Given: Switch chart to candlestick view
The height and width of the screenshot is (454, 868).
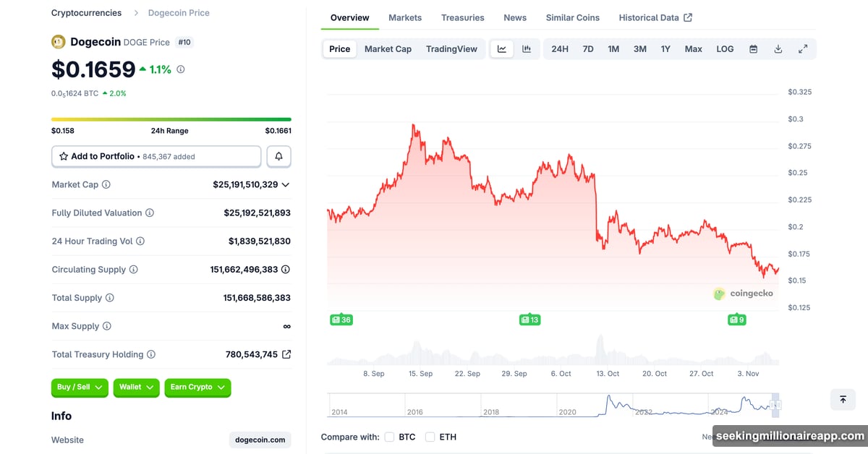Looking at the screenshot, I should pyautogui.click(x=527, y=48).
